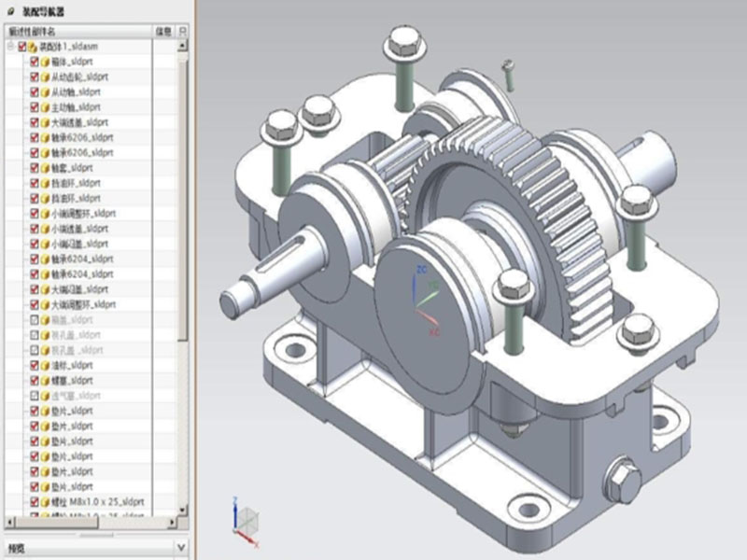Click the 描述性部件名 column header
Image resolution: width=747 pixels, height=560 pixels.
(x=75, y=31)
